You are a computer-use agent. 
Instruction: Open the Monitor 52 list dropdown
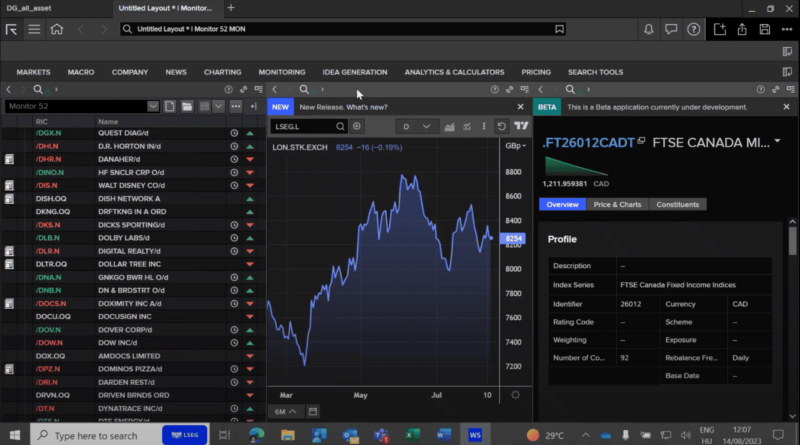tap(153, 106)
